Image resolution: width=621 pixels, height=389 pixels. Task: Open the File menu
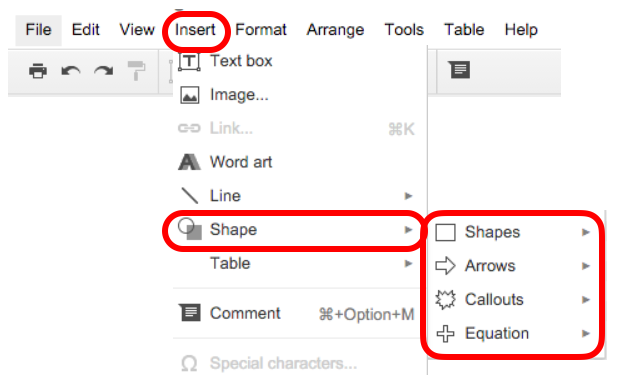(38, 30)
